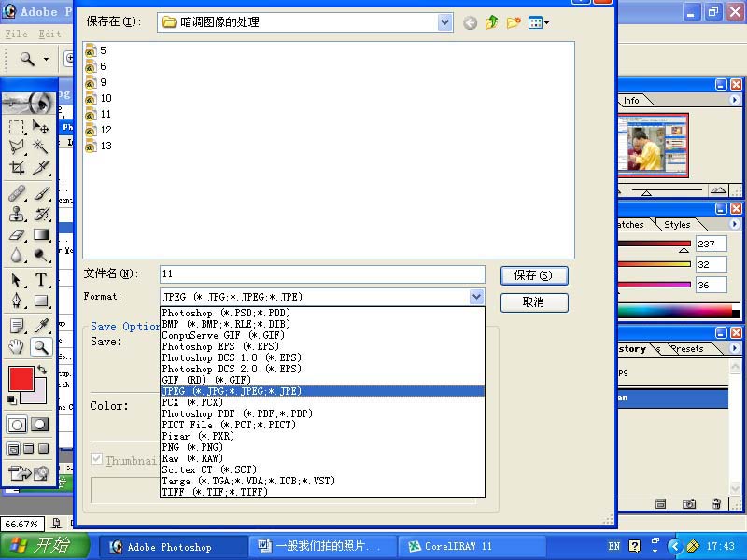
Task: Select the Magic Wand tool
Action: pyautogui.click(x=41, y=147)
